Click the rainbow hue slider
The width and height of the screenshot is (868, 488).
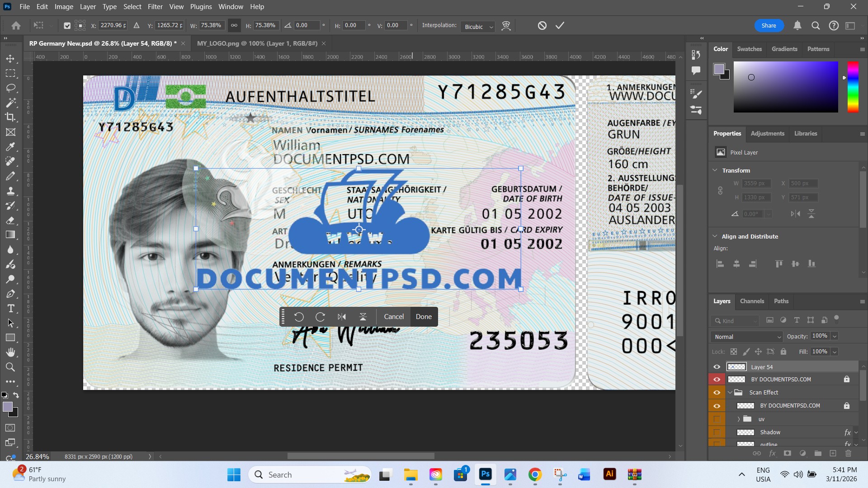pos(853,87)
